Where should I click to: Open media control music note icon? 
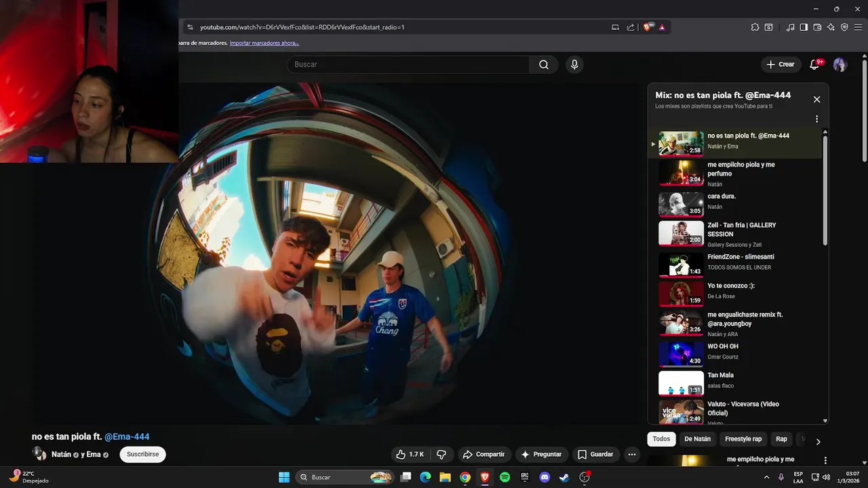(790, 27)
